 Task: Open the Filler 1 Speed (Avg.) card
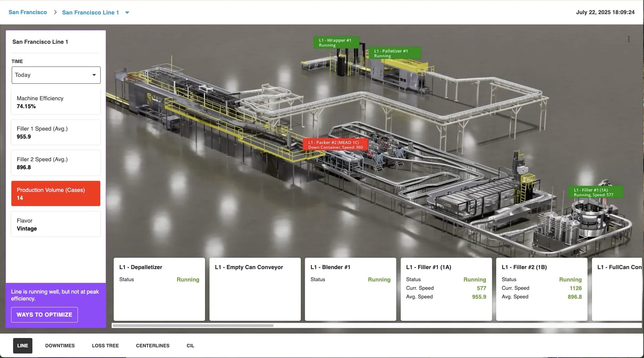pyautogui.click(x=56, y=132)
